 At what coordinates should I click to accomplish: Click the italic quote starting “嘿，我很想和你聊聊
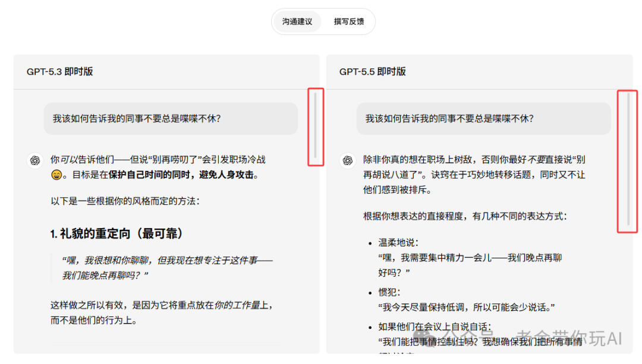[167, 268]
